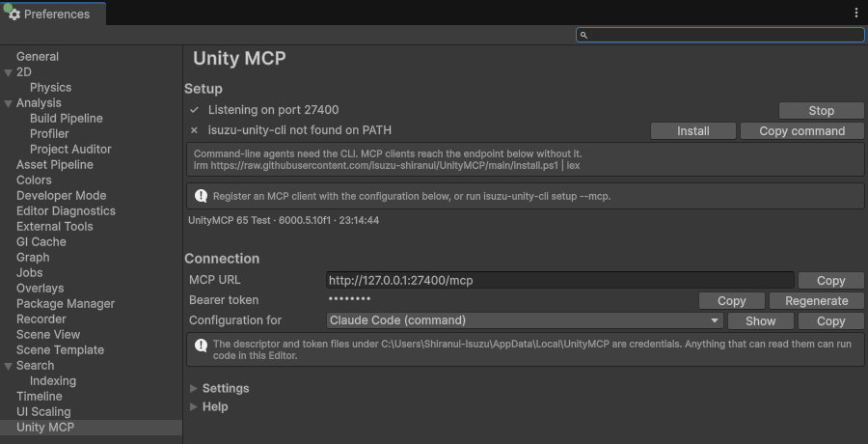
Task: Copy the selected configuration
Action: 830,321
